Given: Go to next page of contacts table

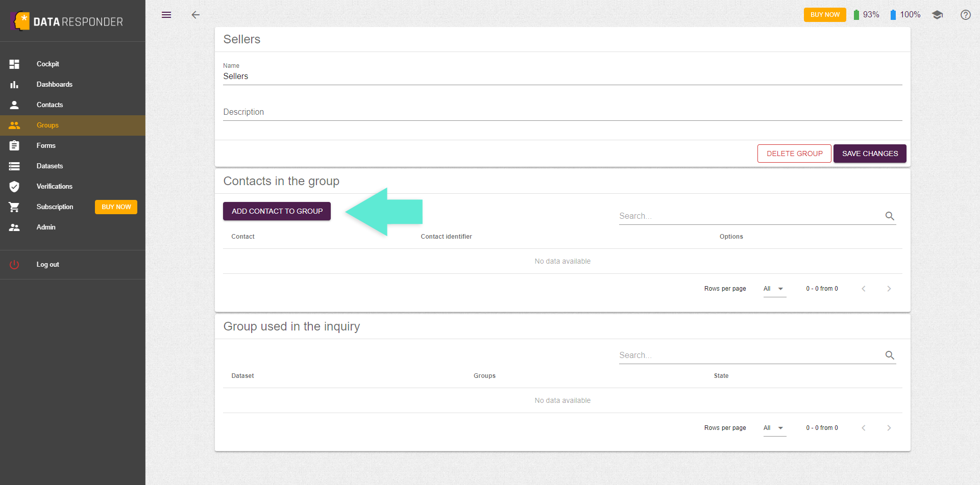Looking at the screenshot, I should click(889, 289).
